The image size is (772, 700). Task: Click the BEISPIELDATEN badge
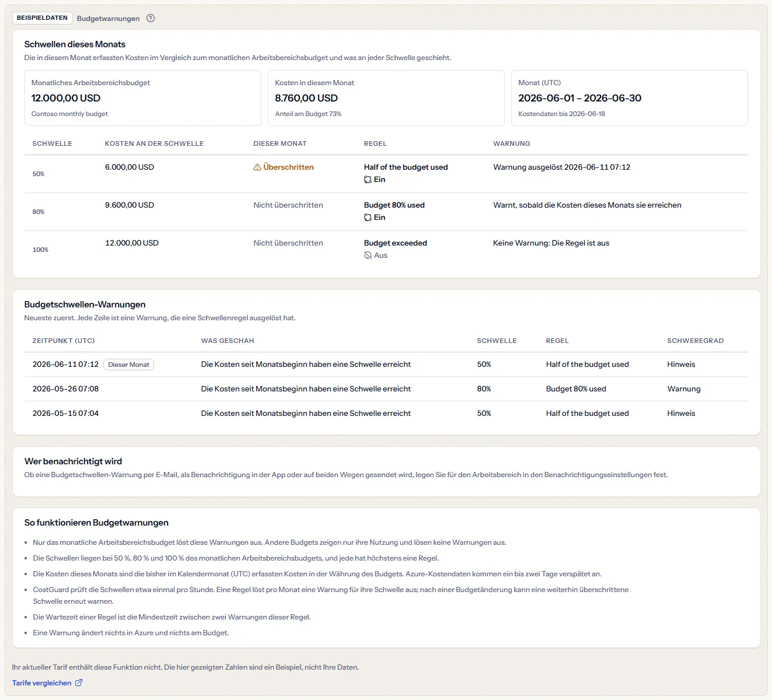pos(42,18)
